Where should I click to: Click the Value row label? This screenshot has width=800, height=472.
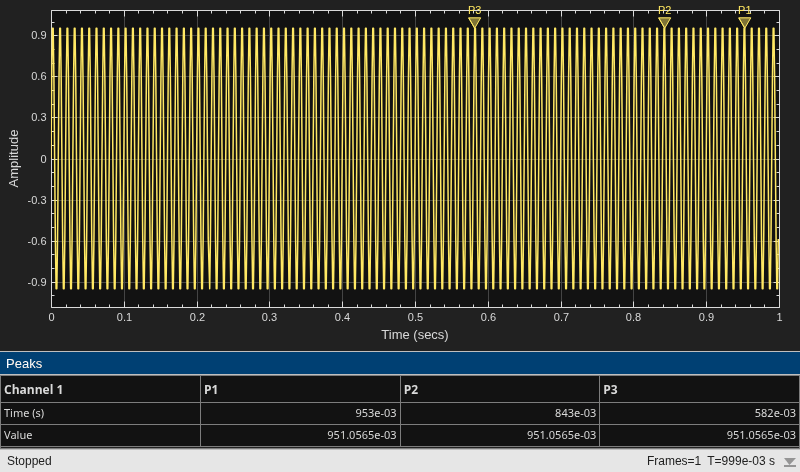[18, 435]
